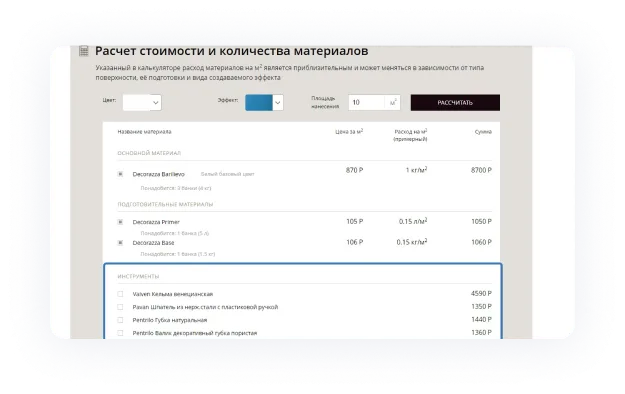Screen dimensions: 625x394
Task: Select the Pentrilo Валик декоративный checkbox
Action: tap(120, 333)
